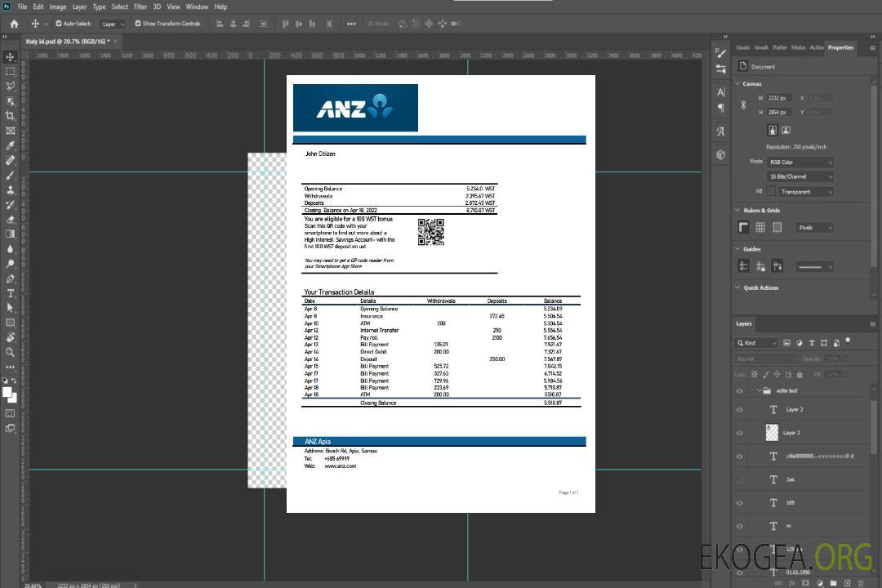Select the Healing Brush tool
Image resolution: width=882 pixels, height=588 pixels.
click(10, 160)
